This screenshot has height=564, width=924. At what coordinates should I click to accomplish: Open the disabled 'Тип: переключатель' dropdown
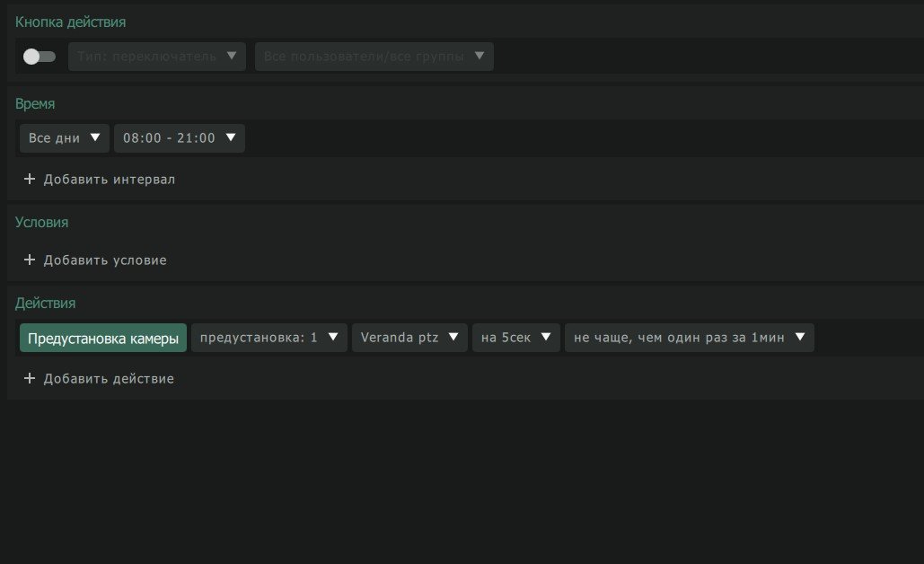click(x=157, y=57)
